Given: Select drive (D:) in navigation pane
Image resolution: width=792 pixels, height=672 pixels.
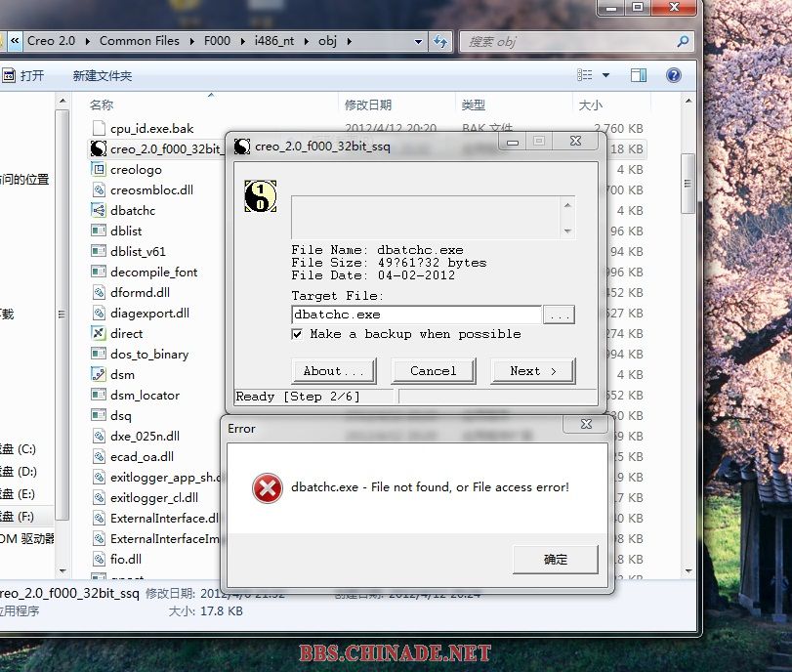Looking at the screenshot, I should [x=19, y=472].
